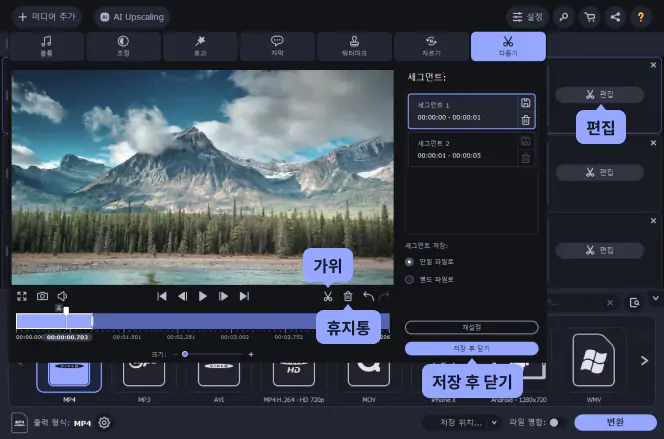664x439 pixels.
Task: Switch to the 워터마크 tab
Action: pyautogui.click(x=354, y=46)
